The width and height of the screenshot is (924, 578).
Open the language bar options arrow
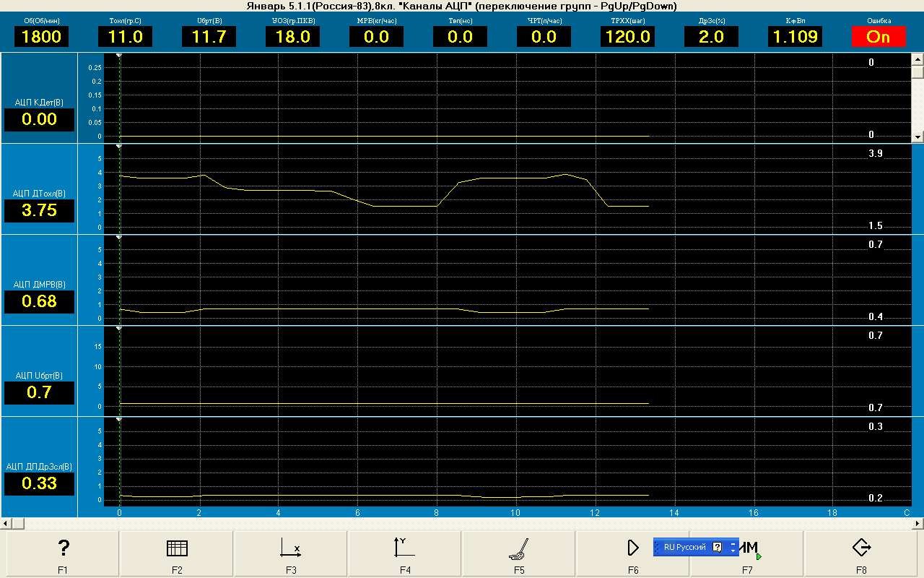[733, 551]
